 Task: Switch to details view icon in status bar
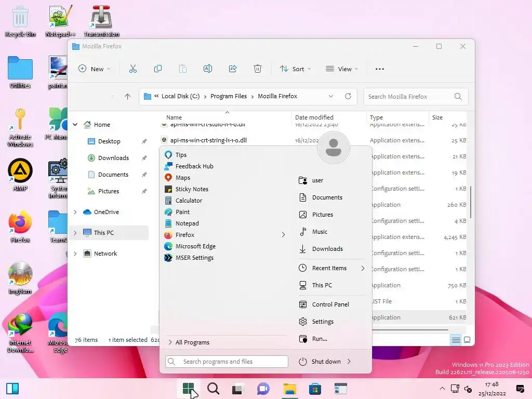[x=456, y=340]
